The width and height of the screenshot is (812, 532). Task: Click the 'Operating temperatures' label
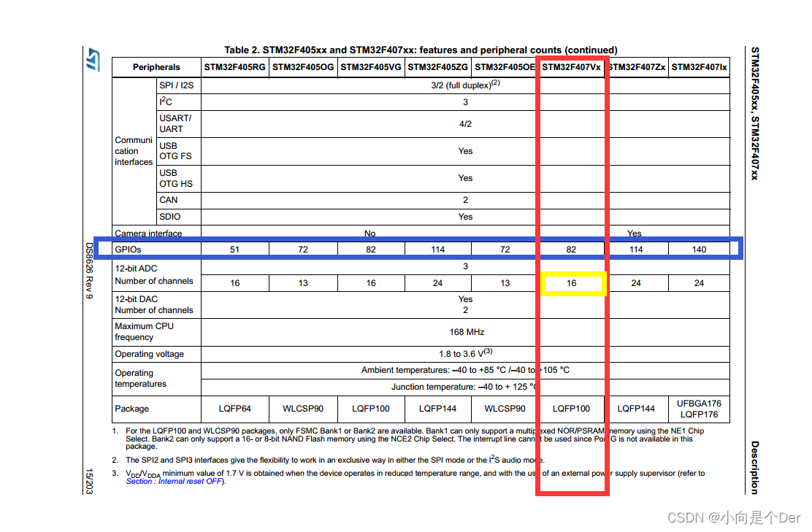pos(140,378)
